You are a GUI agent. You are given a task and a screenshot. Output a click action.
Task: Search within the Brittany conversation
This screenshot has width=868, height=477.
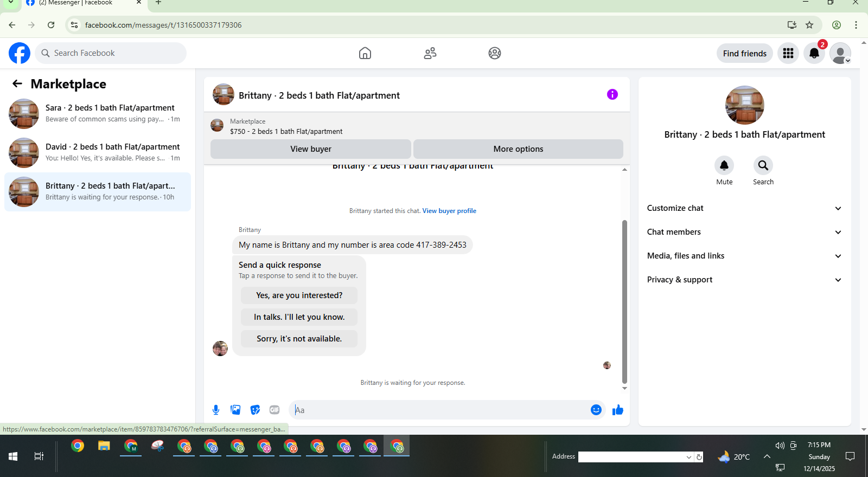click(x=763, y=165)
